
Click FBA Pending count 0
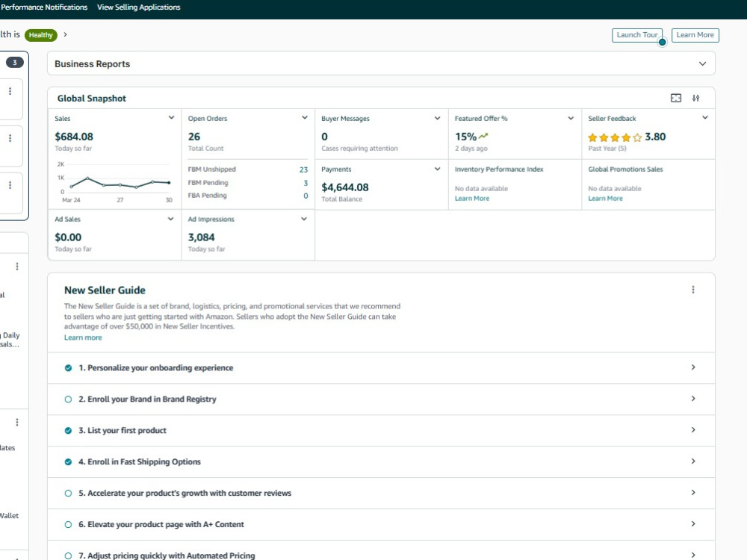tap(306, 196)
